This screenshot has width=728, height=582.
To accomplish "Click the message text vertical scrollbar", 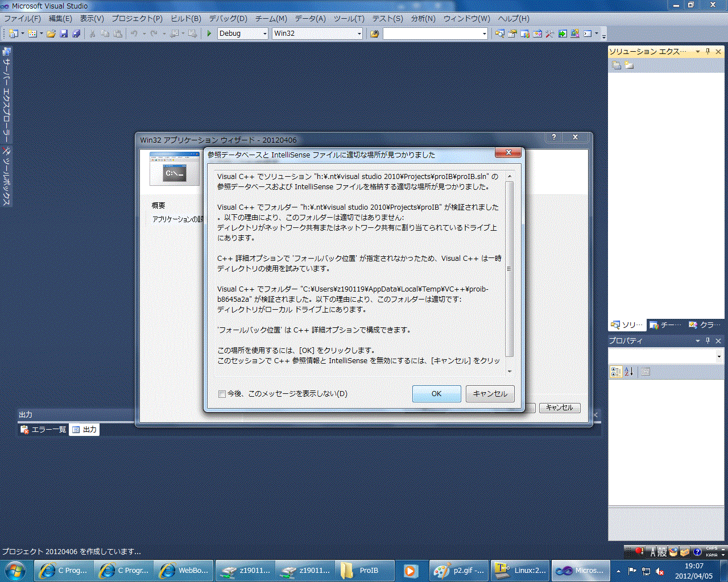I will click(510, 268).
